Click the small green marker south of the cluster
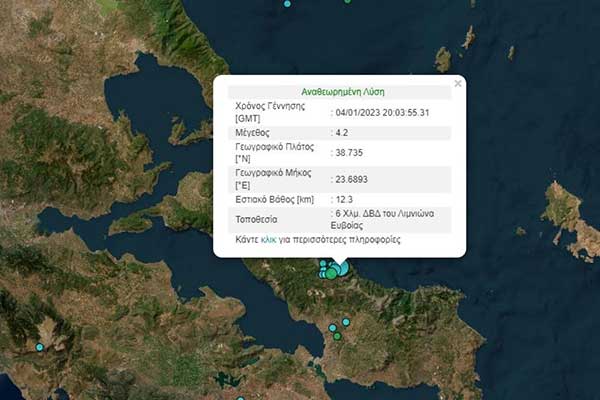 (x=338, y=336)
